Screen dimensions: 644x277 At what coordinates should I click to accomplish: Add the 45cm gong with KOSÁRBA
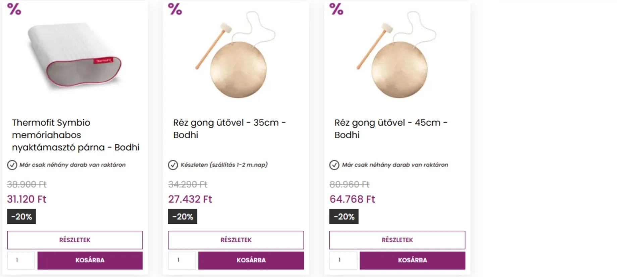(412, 260)
